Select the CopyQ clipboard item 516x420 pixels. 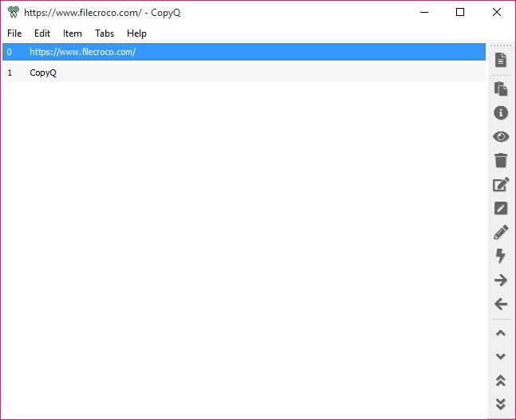pos(244,73)
